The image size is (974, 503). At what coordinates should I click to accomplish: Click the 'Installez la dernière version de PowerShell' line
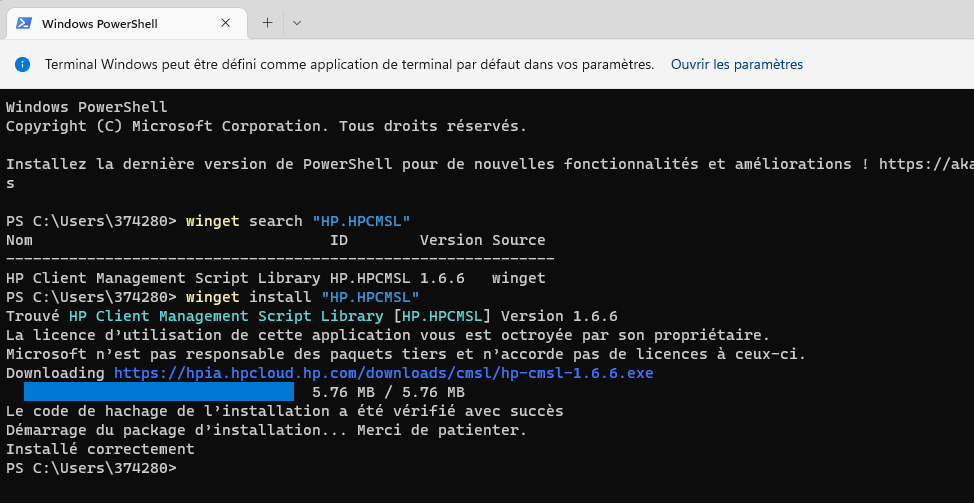pyautogui.click(x=490, y=164)
